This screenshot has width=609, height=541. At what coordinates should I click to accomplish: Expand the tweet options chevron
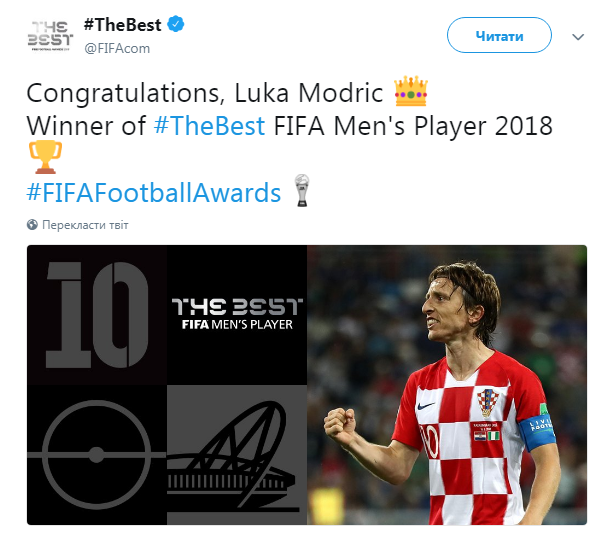pyautogui.click(x=578, y=36)
